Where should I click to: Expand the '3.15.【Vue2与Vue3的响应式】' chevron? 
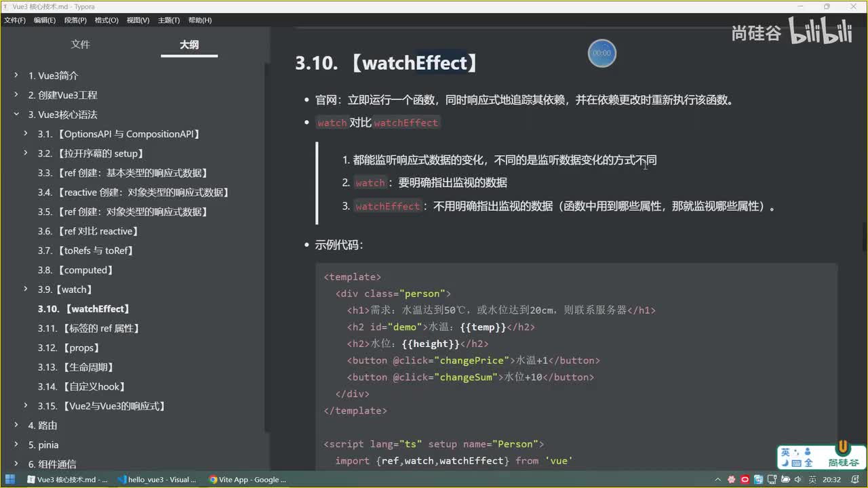pos(26,406)
